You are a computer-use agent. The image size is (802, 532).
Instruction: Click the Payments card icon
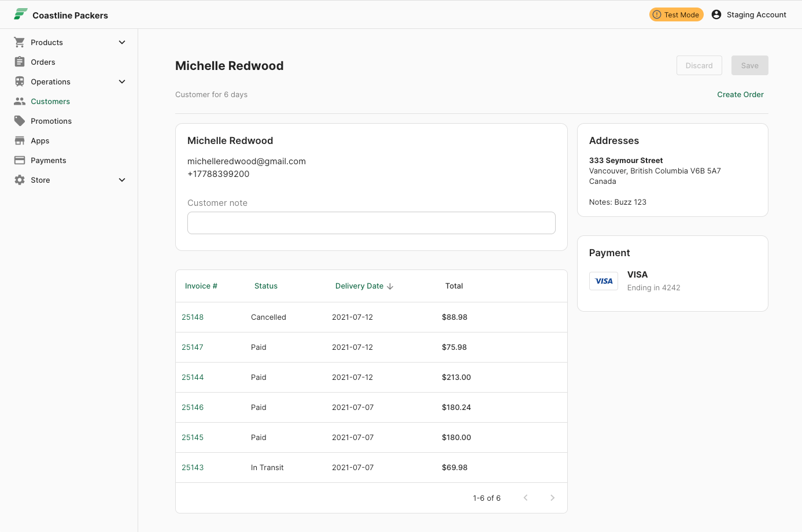click(x=20, y=160)
